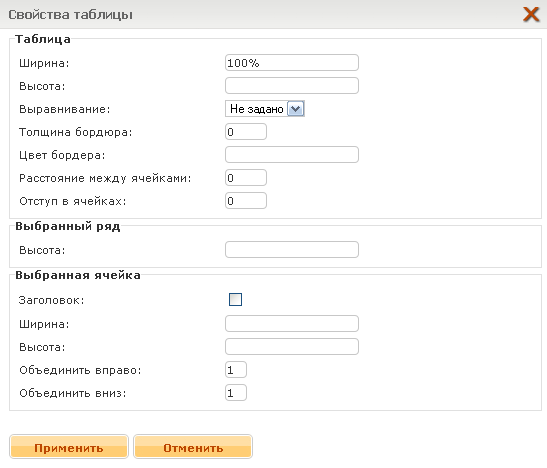Image resolution: width=547 pixels, height=468 pixels.
Task: Close the Свойства таблицы dialog
Action: (531, 15)
